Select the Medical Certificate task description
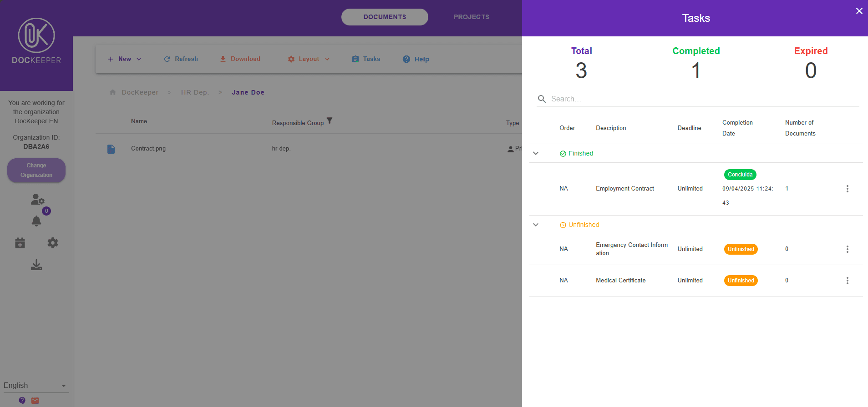 click(621, 281)
